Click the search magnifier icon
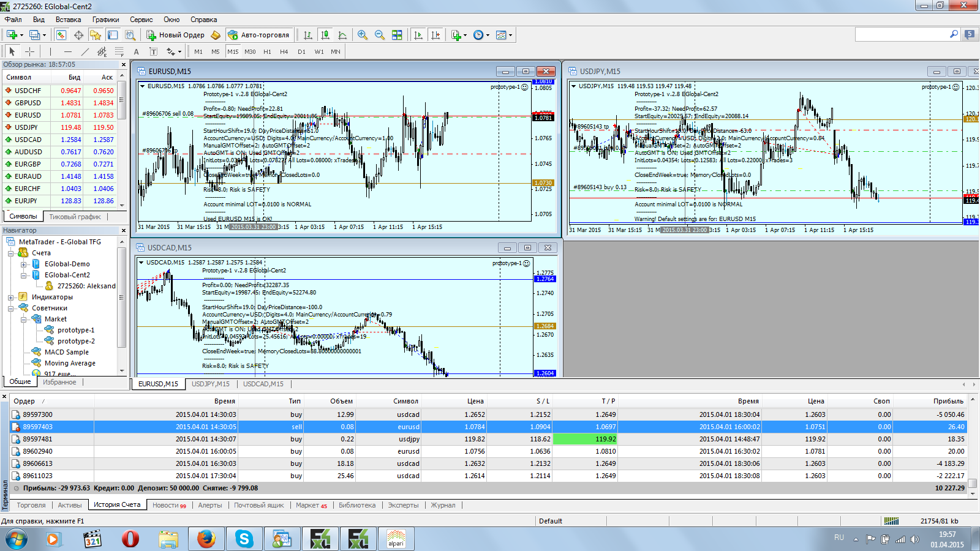This screenshot has height=551, width=980. (x=954, y=34)
